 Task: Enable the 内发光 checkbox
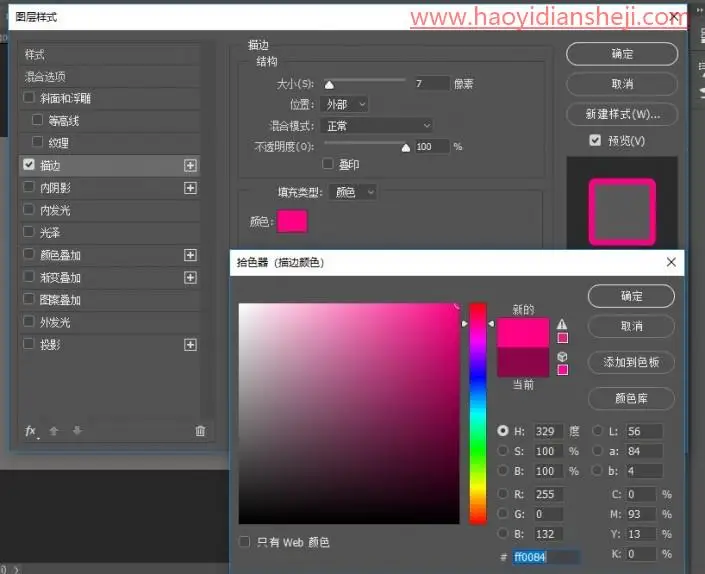29,209
